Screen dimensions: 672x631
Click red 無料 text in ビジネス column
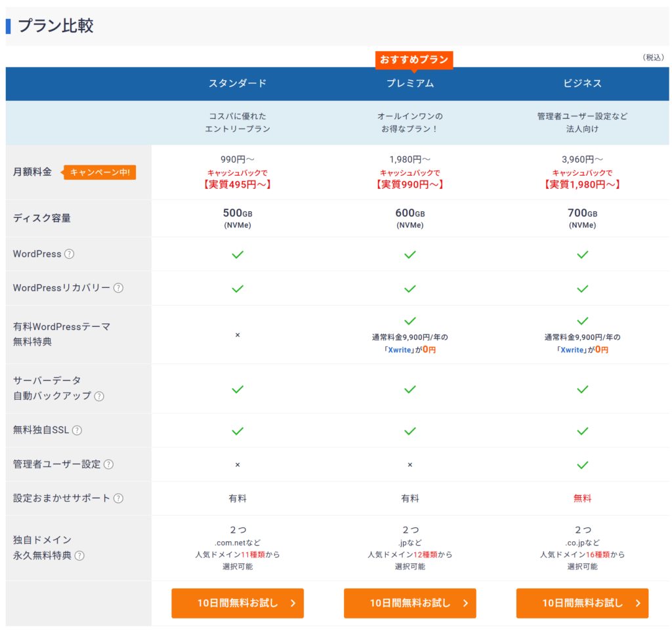tap(582, 499)
